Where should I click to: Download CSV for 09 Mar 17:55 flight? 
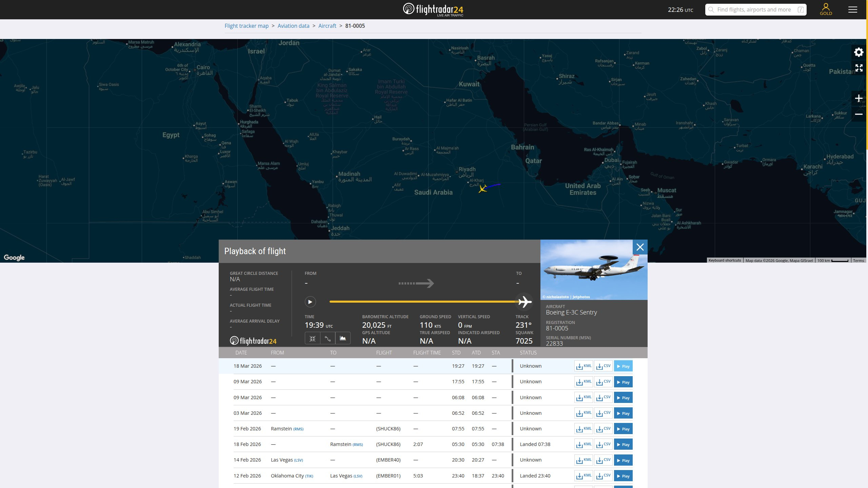603,382
